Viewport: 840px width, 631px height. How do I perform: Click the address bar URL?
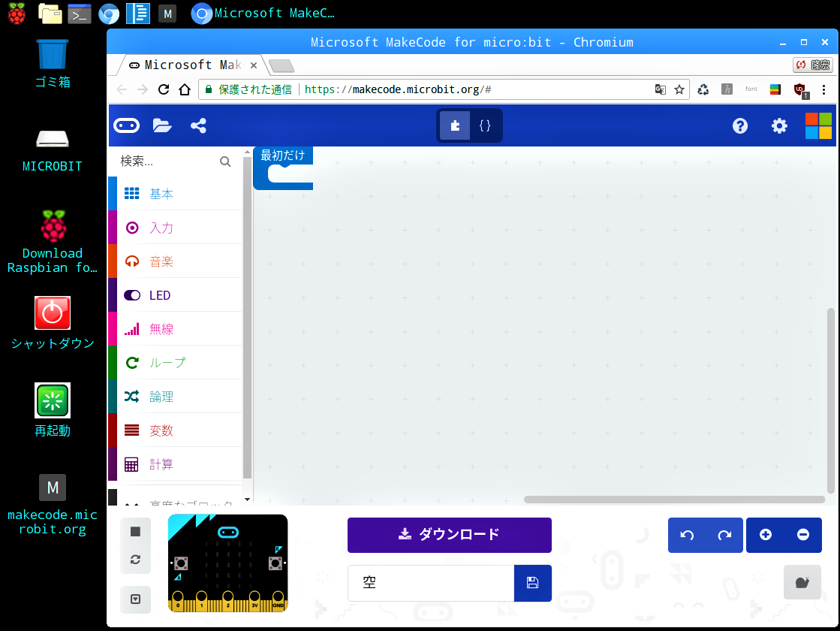(x=398, y=89)
